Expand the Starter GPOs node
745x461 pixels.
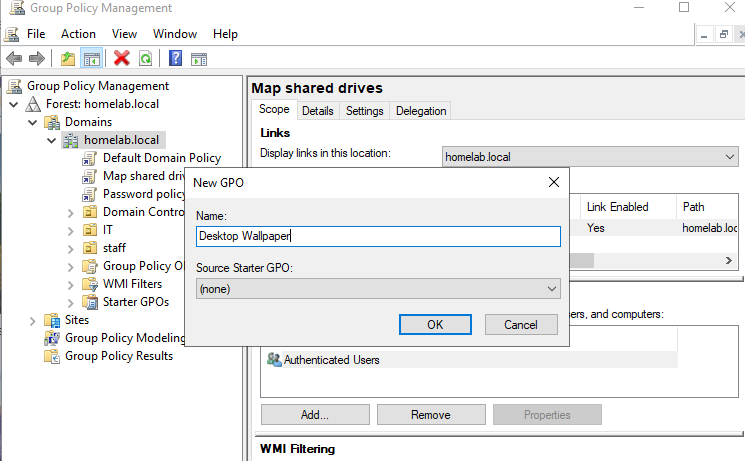(x=71, y=303)
